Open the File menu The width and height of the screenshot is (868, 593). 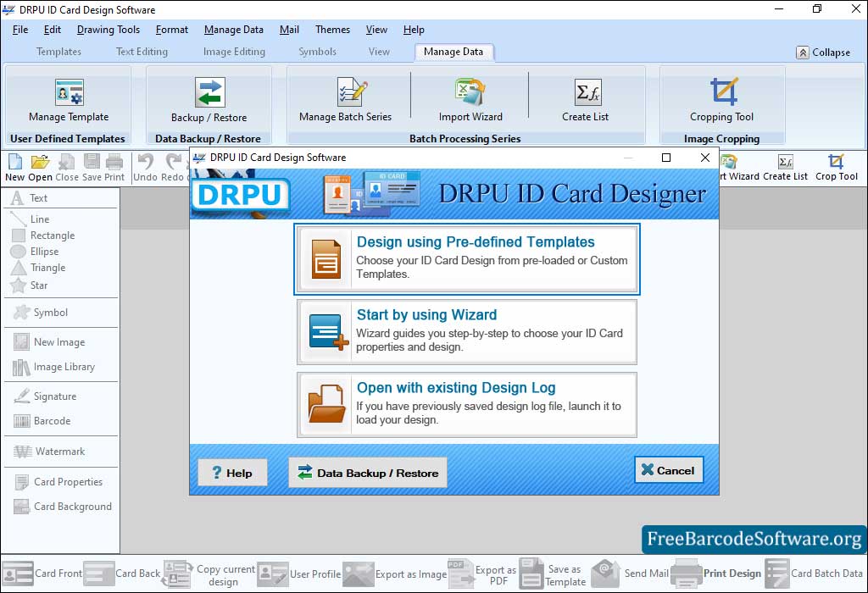pos(20,30)
